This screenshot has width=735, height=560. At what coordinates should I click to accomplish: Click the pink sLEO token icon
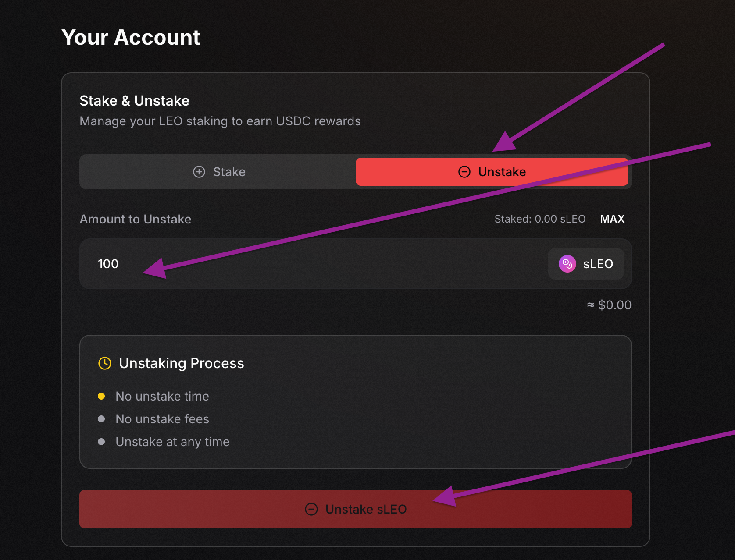pos(567,264)
